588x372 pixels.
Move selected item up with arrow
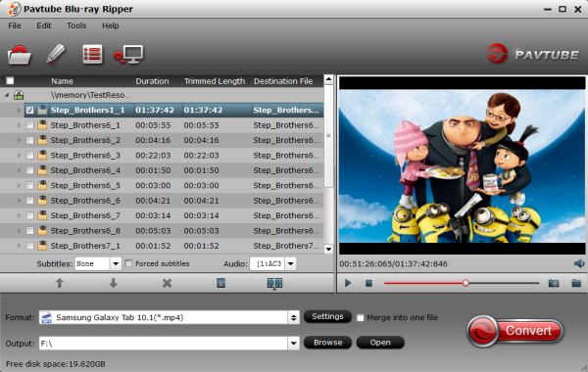pyautogui.click(x=59, y=283)
